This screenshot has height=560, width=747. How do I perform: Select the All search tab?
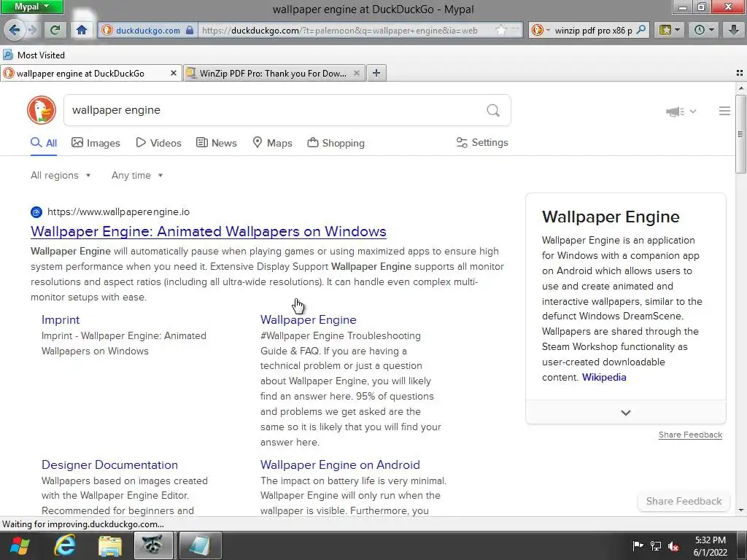44,143
